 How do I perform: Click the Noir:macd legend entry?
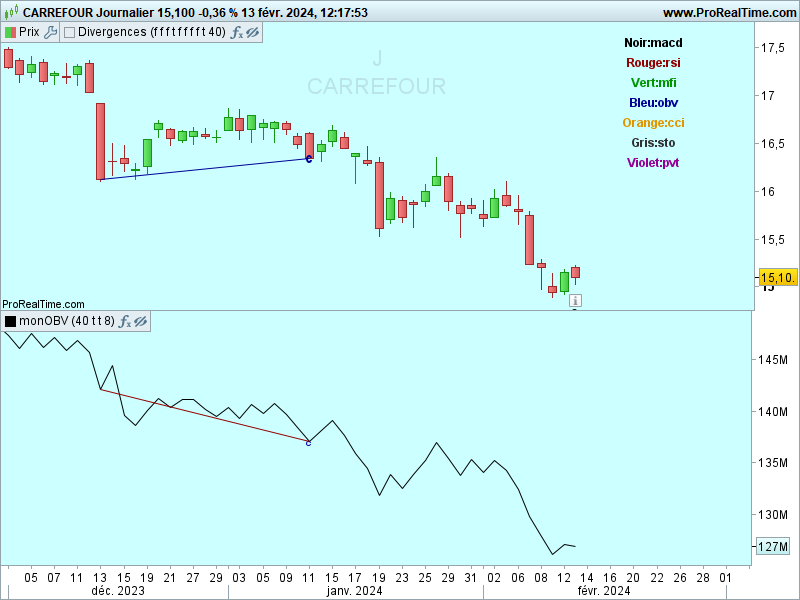(653, 43)
